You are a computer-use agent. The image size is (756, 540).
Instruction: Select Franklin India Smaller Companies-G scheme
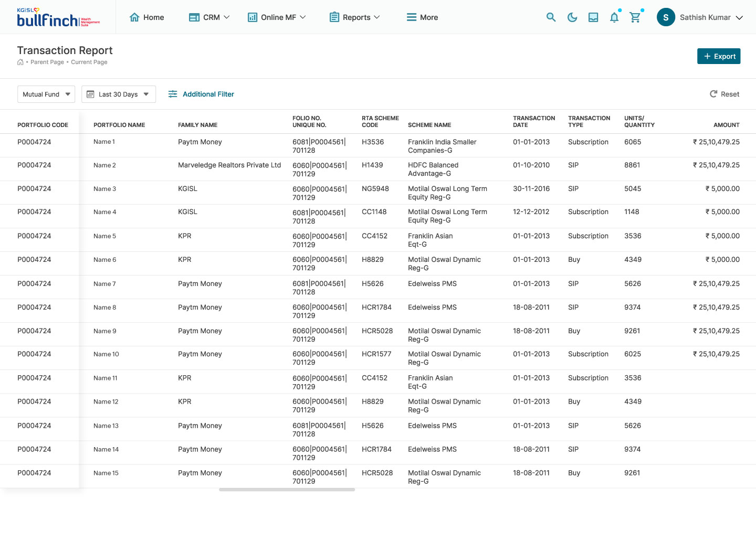pyautogui.click(x=442, y=146)
